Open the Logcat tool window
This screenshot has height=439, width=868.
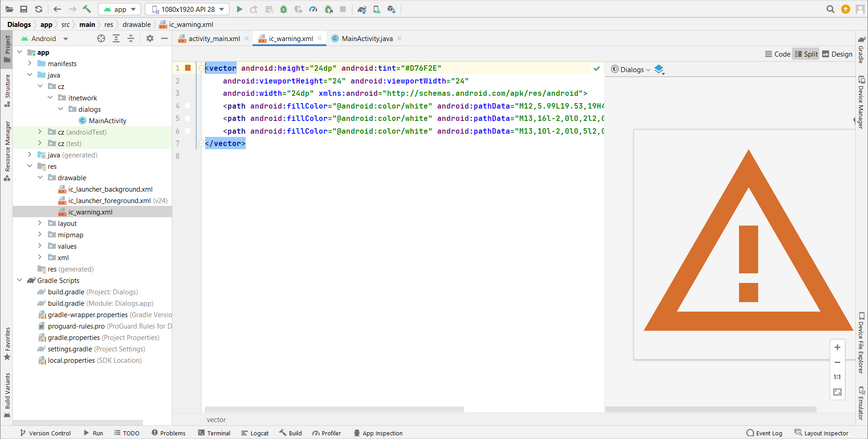(x=255, y=433)
